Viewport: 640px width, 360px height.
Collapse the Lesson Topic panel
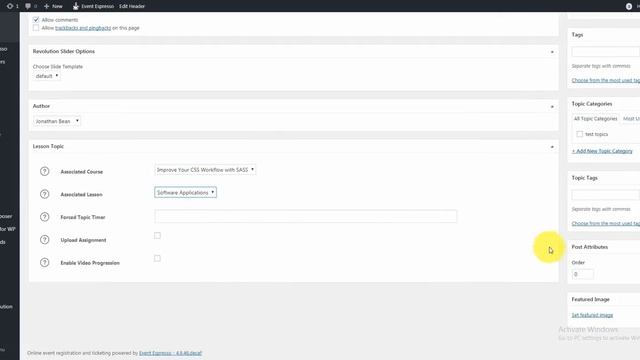tap(552, 147)
